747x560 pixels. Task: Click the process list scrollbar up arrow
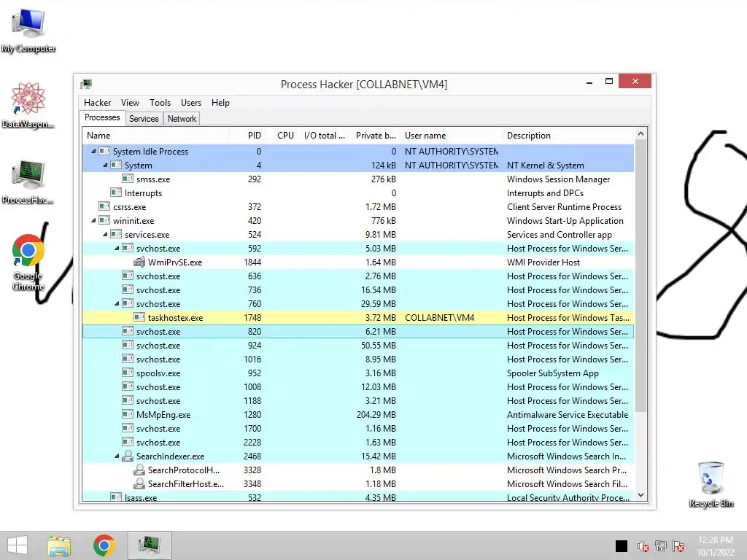[x=640, y=134]
